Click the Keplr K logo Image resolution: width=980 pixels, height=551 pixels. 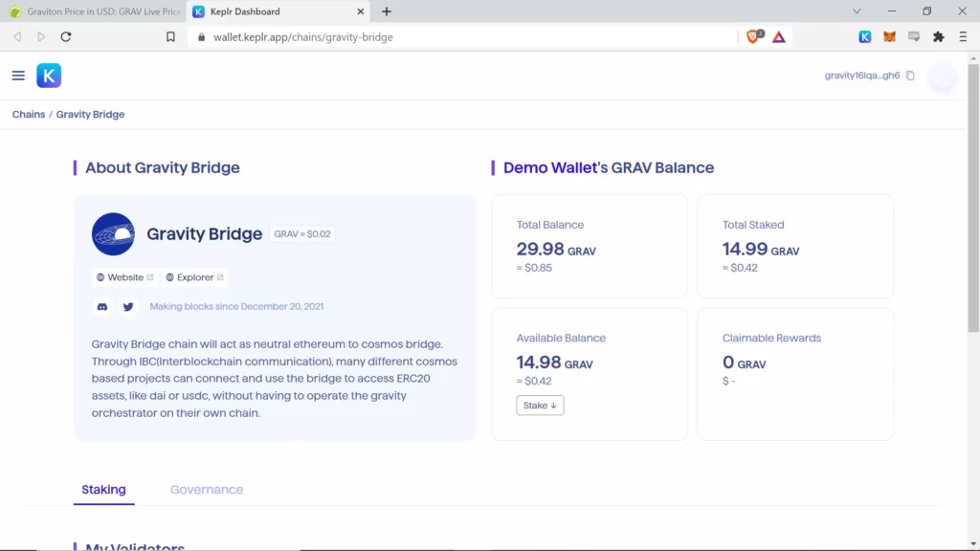tap(49, 76)
